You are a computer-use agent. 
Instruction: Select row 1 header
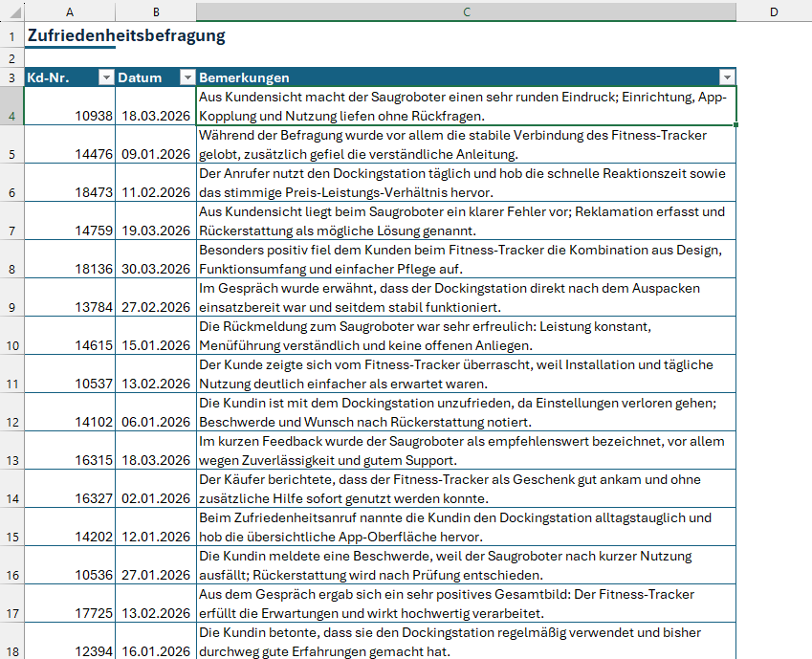point(11,36)
